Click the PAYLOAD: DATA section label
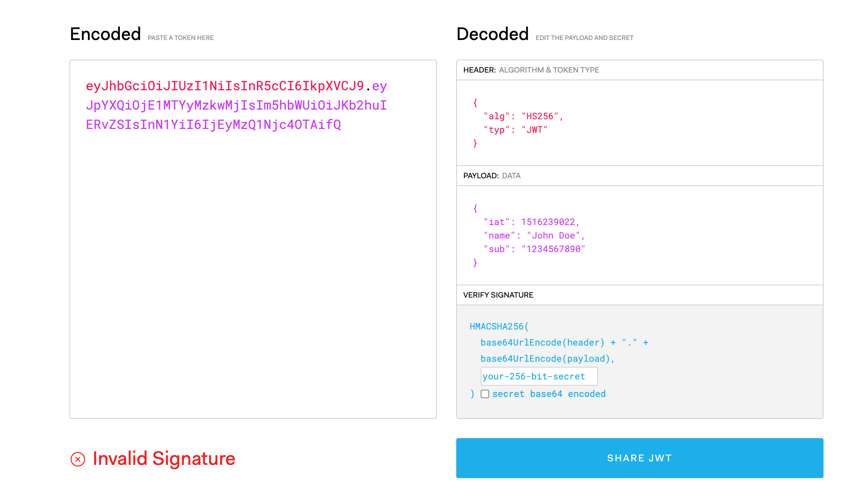Viewport: 868px width, 501px height. coord(492,175)
